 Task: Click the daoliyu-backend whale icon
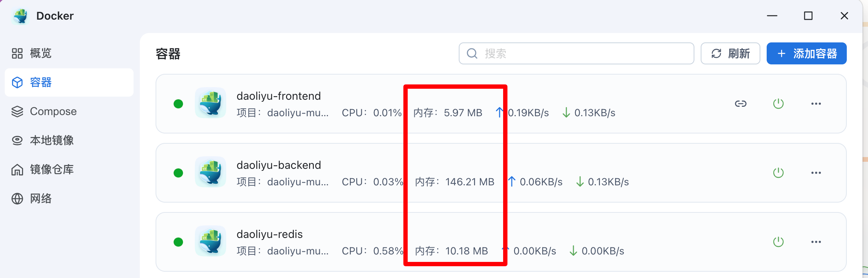[x=211, y=172]
